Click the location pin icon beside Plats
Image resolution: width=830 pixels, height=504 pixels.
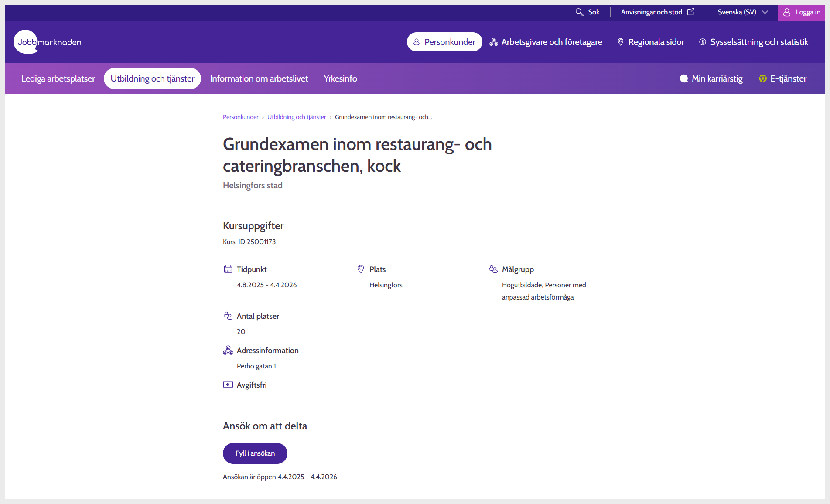[x=361, y=269]
